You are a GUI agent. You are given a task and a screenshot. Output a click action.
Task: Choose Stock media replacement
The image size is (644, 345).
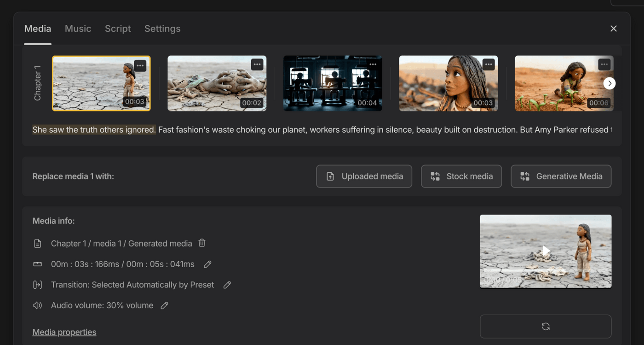(461, 176)
